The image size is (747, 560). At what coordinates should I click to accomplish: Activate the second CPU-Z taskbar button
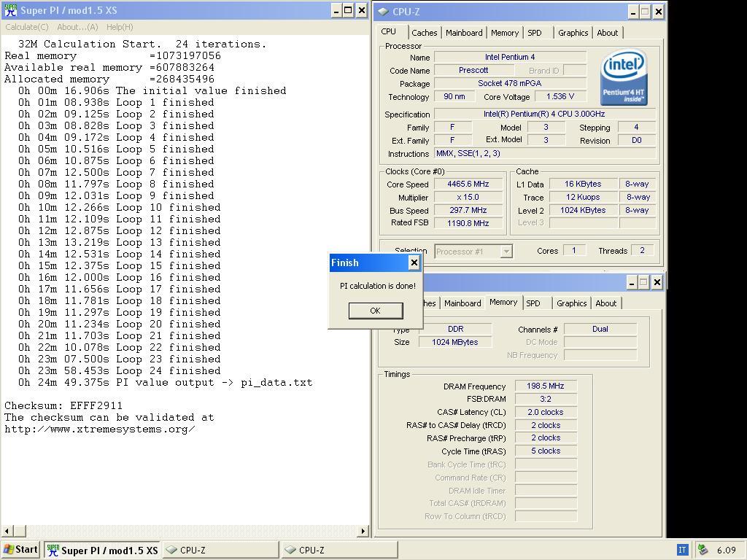339,550
